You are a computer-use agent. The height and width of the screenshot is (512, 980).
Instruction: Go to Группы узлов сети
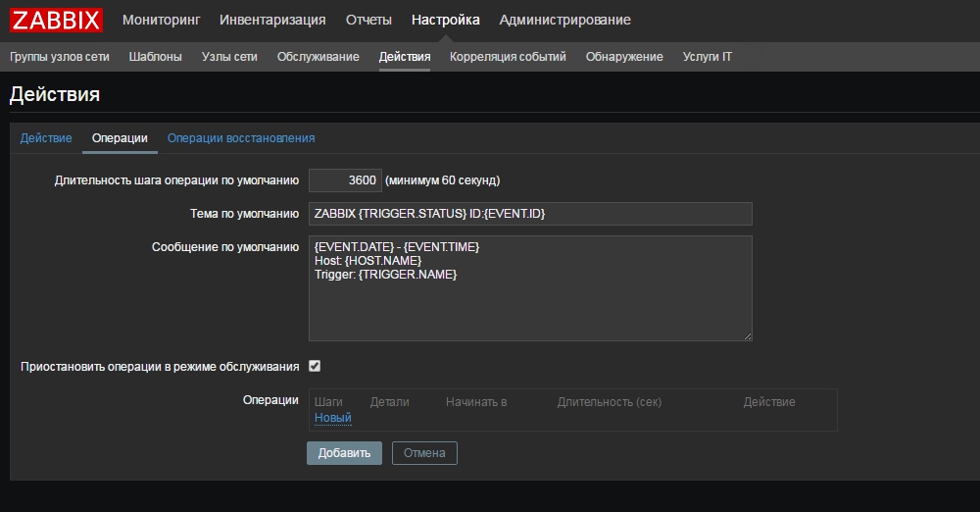60,57
